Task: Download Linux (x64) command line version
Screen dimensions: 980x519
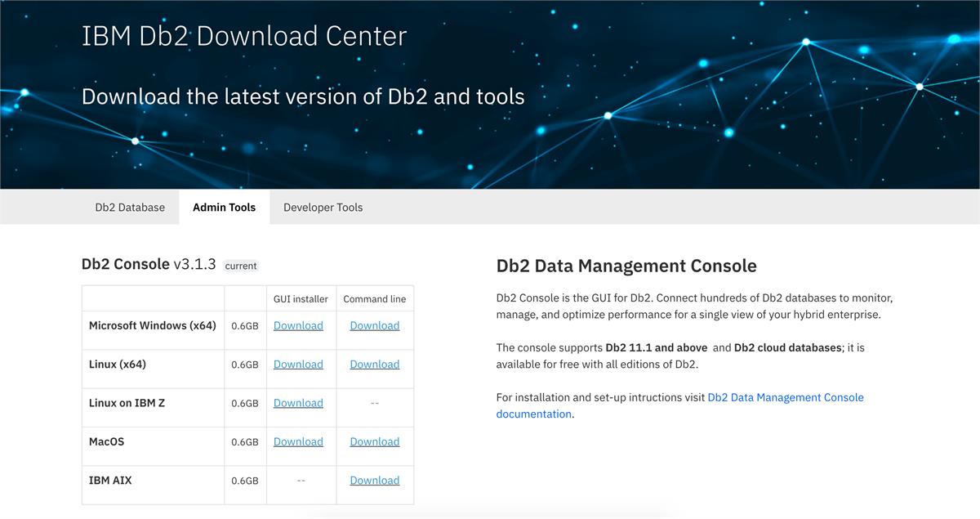Action: tap(375, 365)
